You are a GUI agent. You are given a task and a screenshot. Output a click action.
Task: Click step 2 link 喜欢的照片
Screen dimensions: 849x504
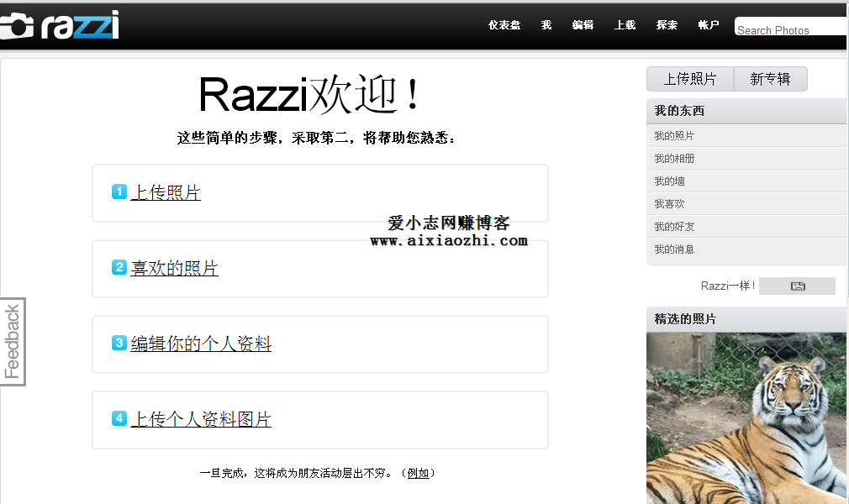[x=174, y=268]
